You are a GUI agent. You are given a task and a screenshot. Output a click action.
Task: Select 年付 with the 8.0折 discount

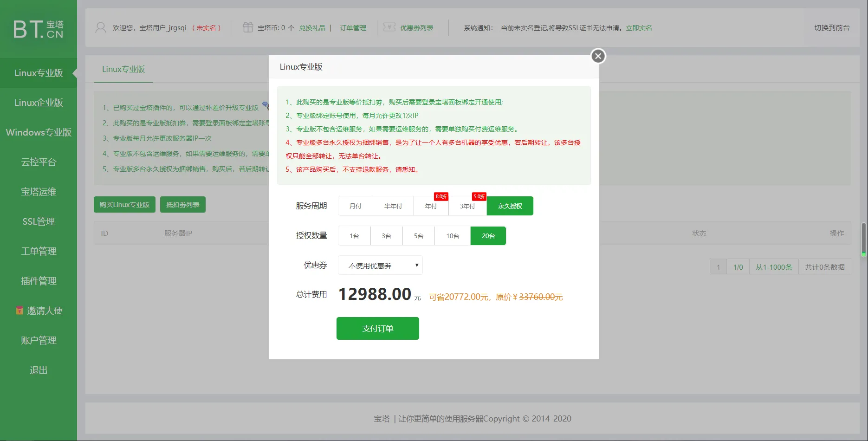click(x=431, y=206)
